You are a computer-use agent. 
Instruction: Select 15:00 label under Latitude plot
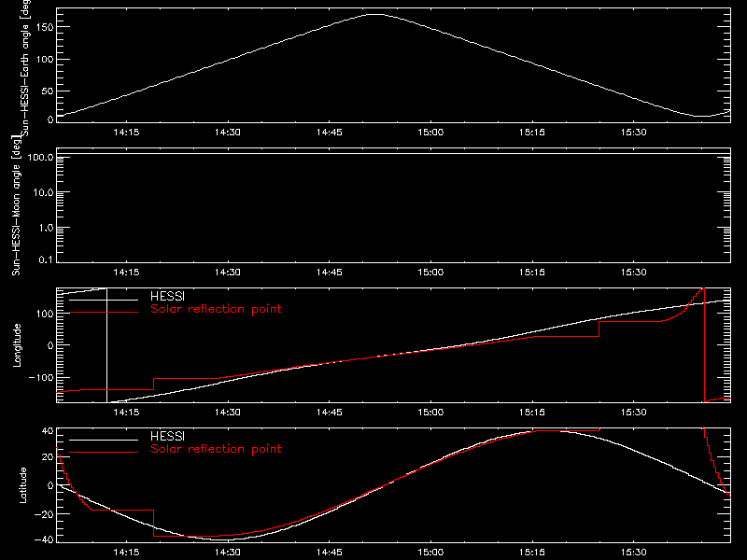[x=430, y=553]
